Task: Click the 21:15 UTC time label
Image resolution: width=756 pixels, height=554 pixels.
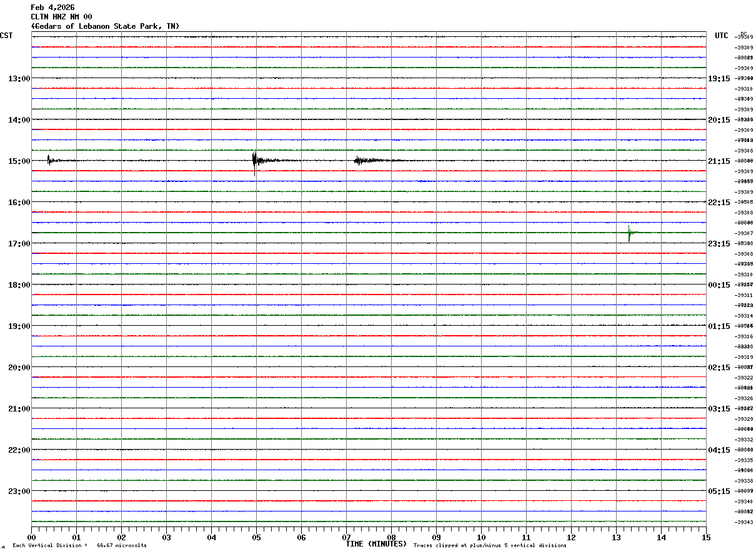Action: click(x=719, y=161)
